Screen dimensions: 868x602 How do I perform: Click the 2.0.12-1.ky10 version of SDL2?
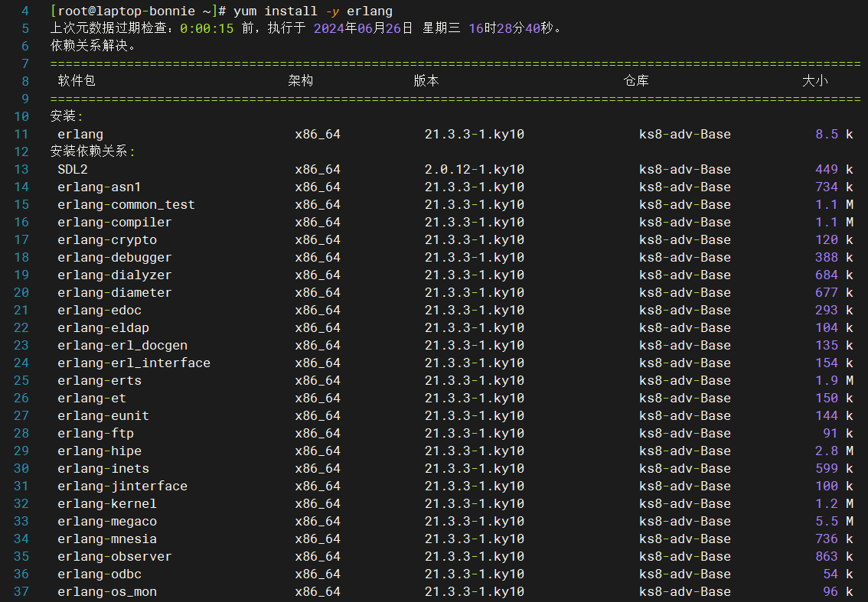point(475,169)
